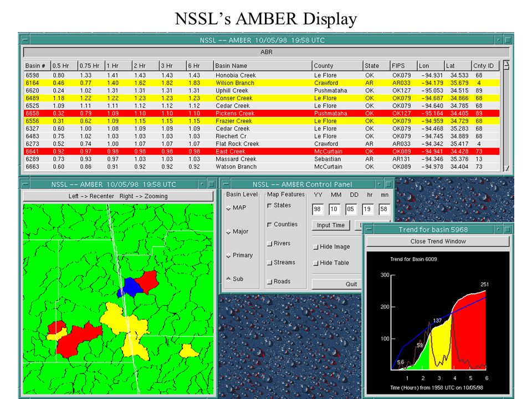Click the County column header

point(337,66)
